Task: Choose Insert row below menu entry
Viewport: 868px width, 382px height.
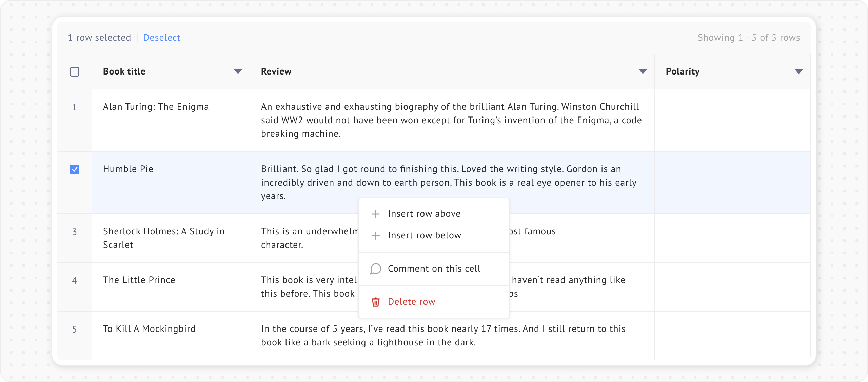Action: 424,236
